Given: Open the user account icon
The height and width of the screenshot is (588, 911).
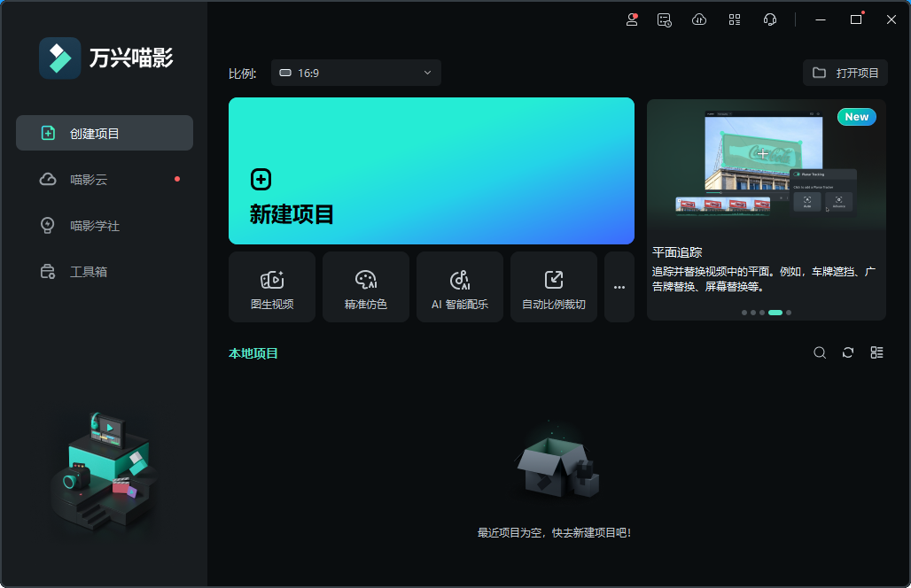Looking at the screenshot, I should pos(632,19).
